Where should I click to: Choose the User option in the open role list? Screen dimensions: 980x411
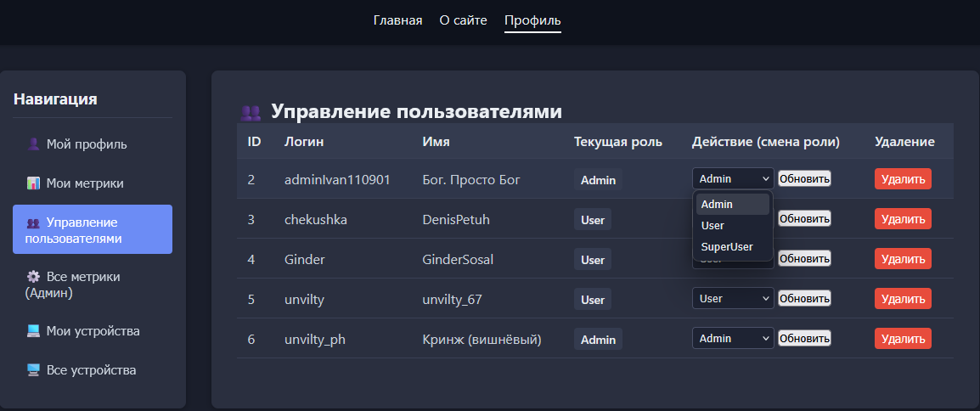pos(733,226)
